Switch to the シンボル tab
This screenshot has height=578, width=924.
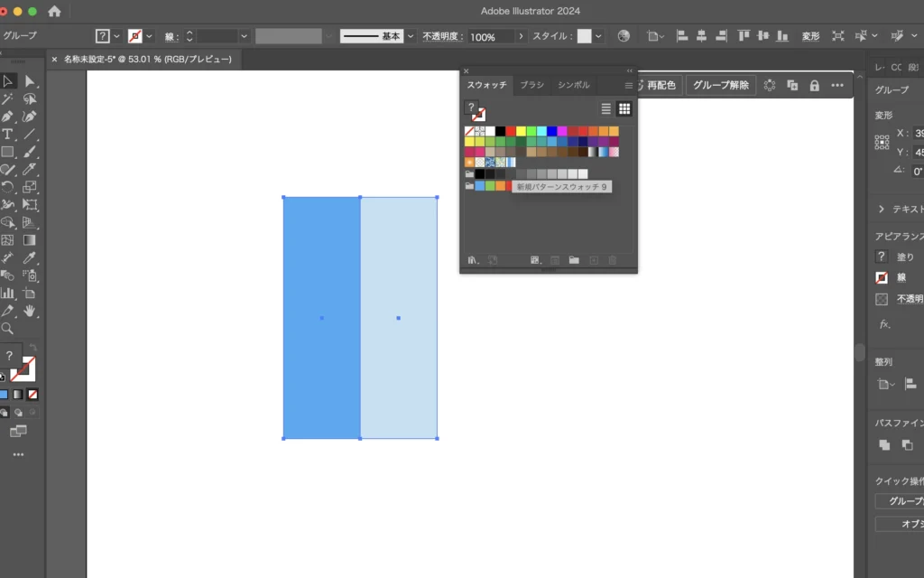(x=573, y=85)
